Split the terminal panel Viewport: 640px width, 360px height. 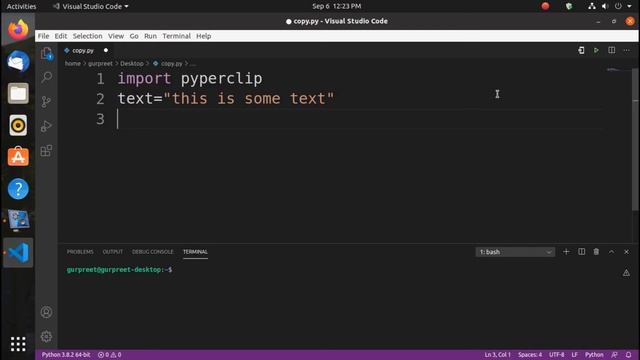coord(582,252)
